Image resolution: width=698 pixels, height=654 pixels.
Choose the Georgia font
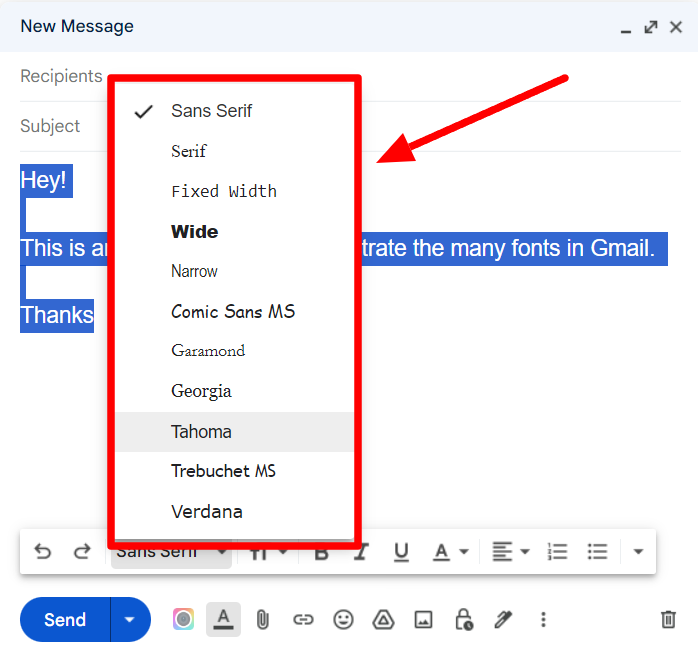[234, 391]
